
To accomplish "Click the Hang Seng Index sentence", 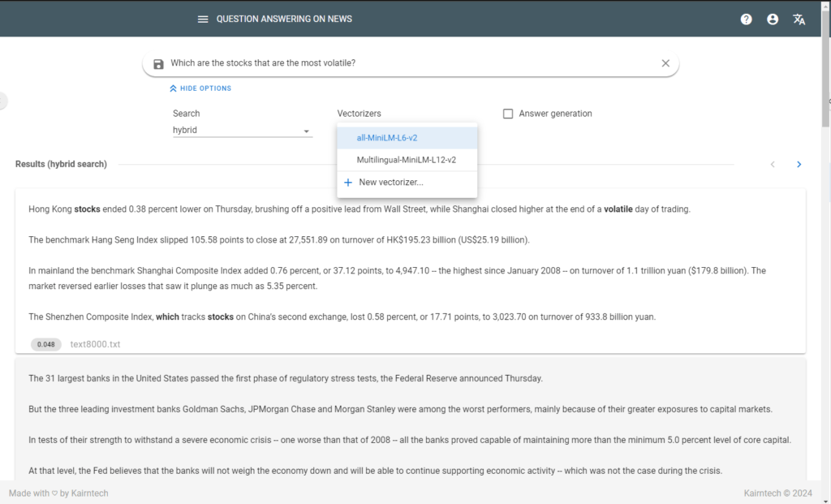I will click(x=279, y=240).
